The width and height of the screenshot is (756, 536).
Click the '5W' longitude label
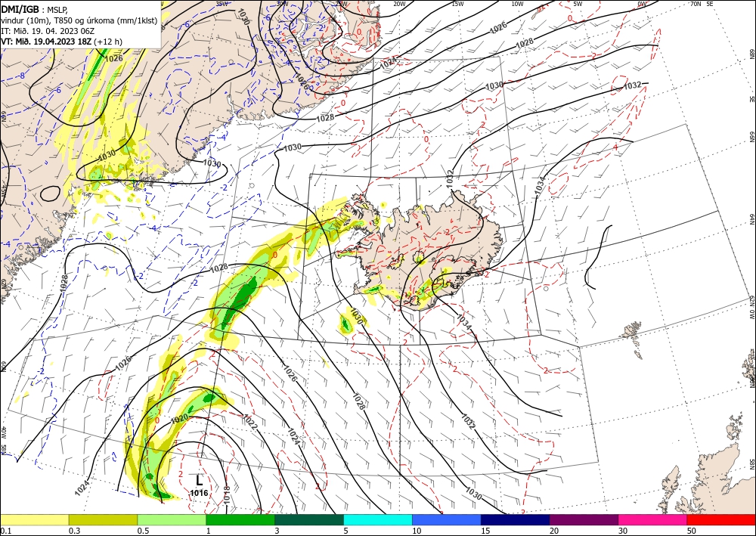click(578, 4)
